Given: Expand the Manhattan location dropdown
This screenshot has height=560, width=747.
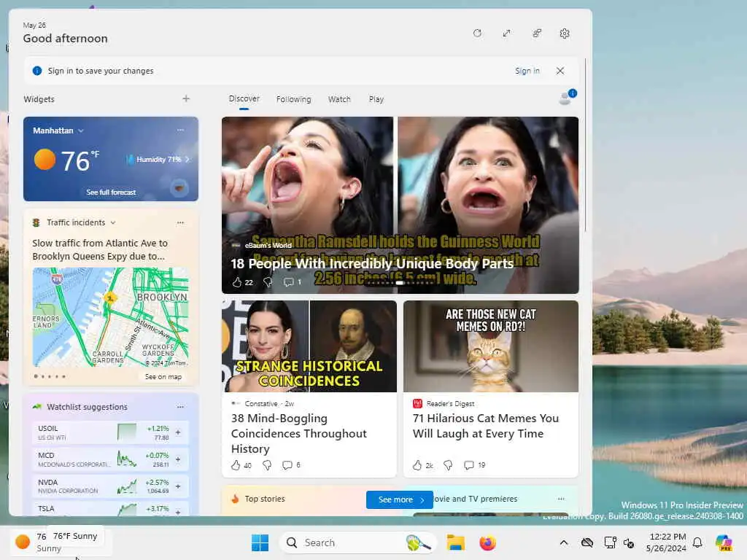Looking at the screenshot, I should point(81,131).
